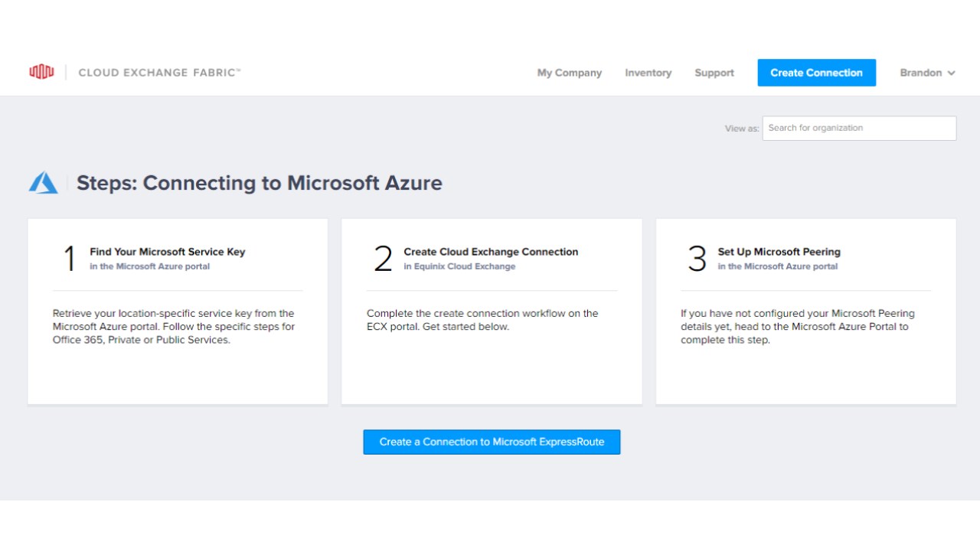This screenshot has height=551, width=980.
Task: Click the step 1 service key description text
Action: tap(174, 327)
